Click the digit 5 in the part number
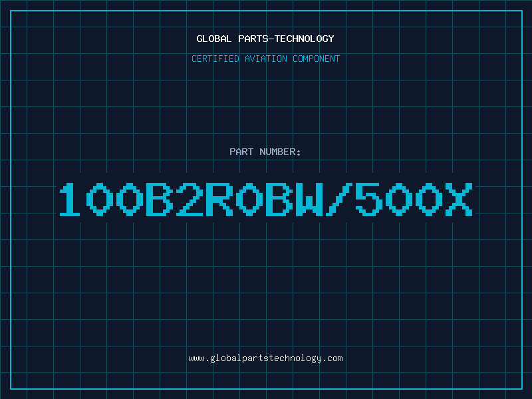 (x=369, y=199)
